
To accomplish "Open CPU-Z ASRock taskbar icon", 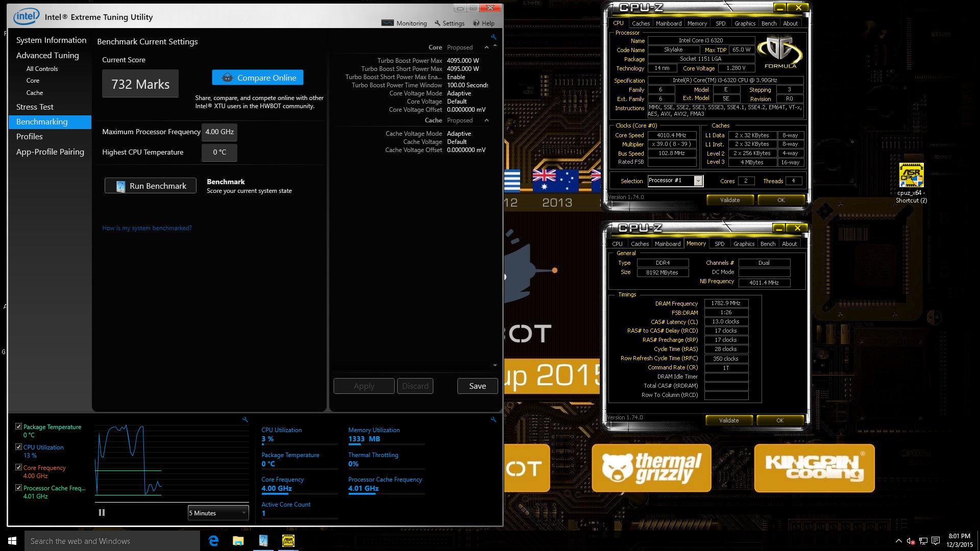I will pos(288,541).
